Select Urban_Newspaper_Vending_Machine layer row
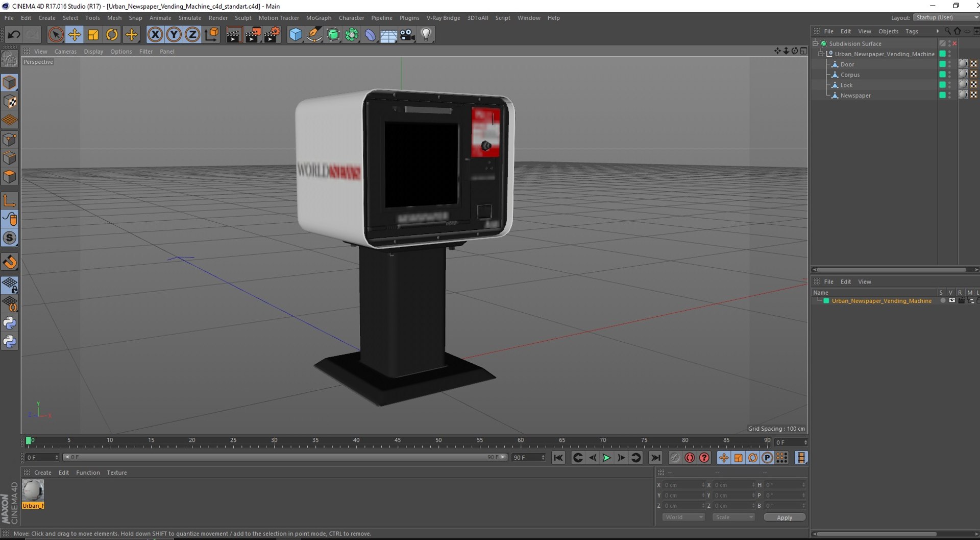This screenshot has width=980, height=540. pos(881,301)
